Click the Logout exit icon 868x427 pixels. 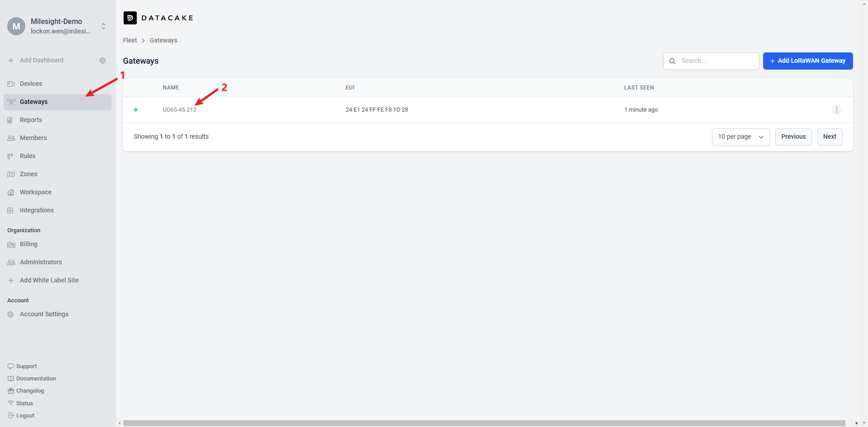tap(11, 416)
